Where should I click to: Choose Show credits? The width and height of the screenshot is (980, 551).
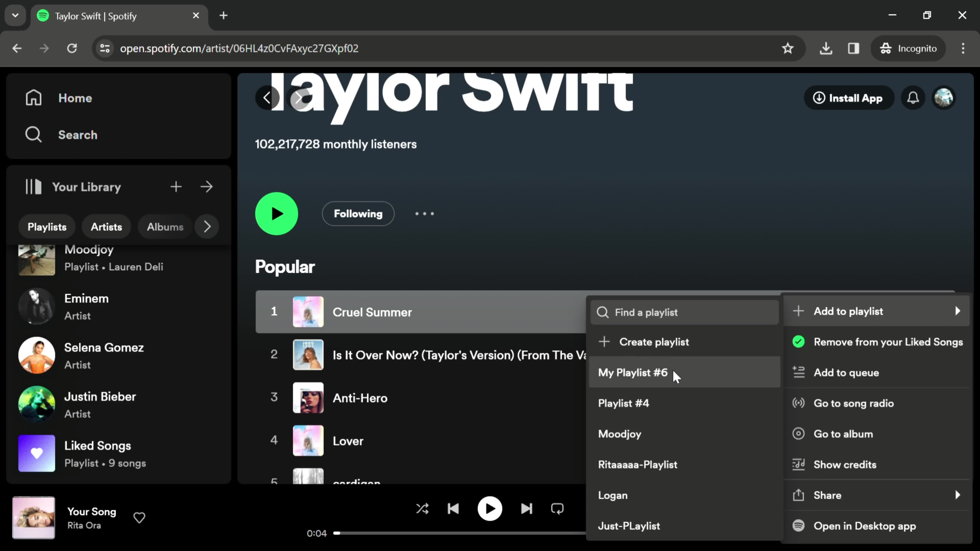pos(877,465)
